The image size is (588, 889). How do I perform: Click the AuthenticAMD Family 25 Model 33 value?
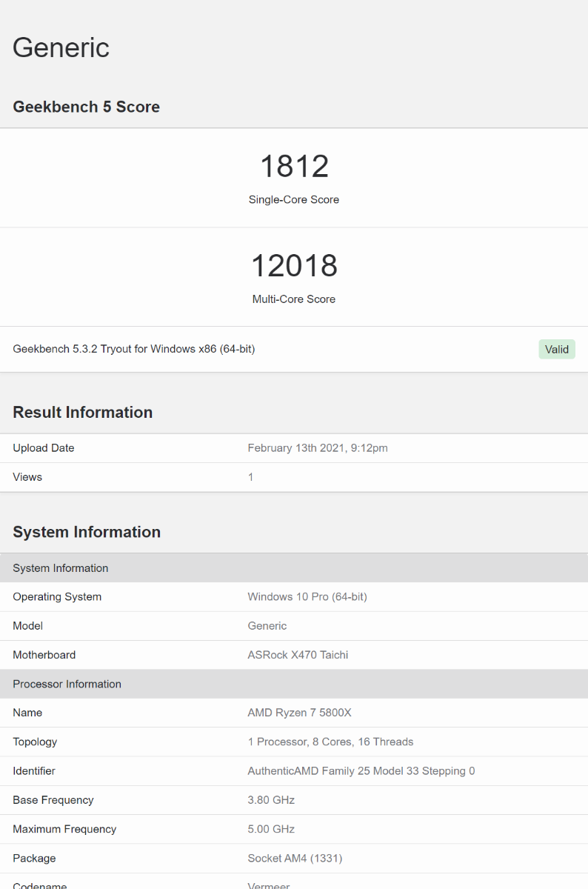pyautogui.click(x=361, y=771)
